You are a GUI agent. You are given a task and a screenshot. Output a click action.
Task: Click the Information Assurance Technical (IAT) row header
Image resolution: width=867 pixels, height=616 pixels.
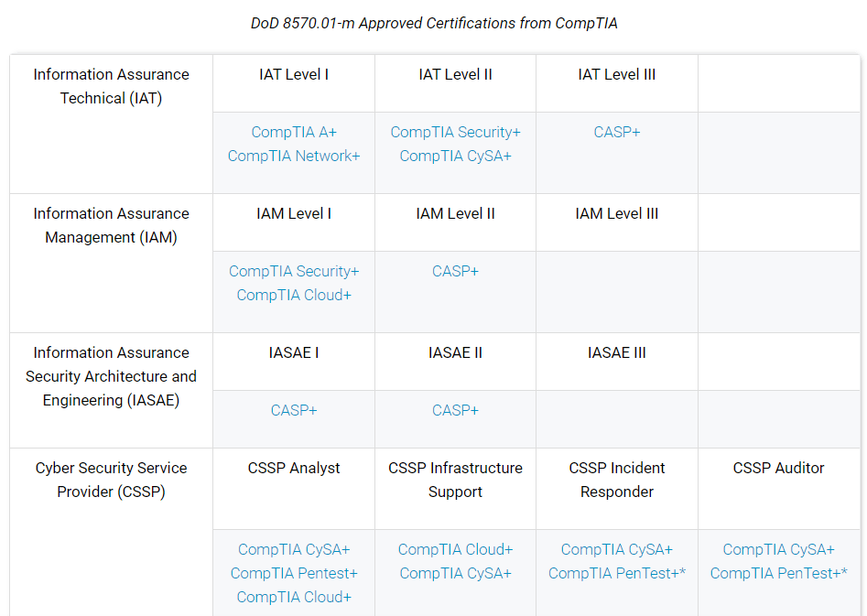pos(111,86)
